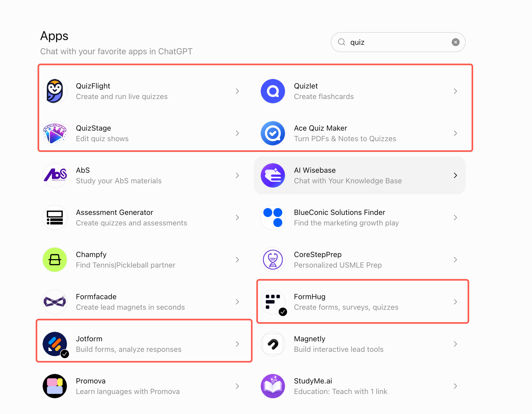Open the Jotform row chevron

237,344
